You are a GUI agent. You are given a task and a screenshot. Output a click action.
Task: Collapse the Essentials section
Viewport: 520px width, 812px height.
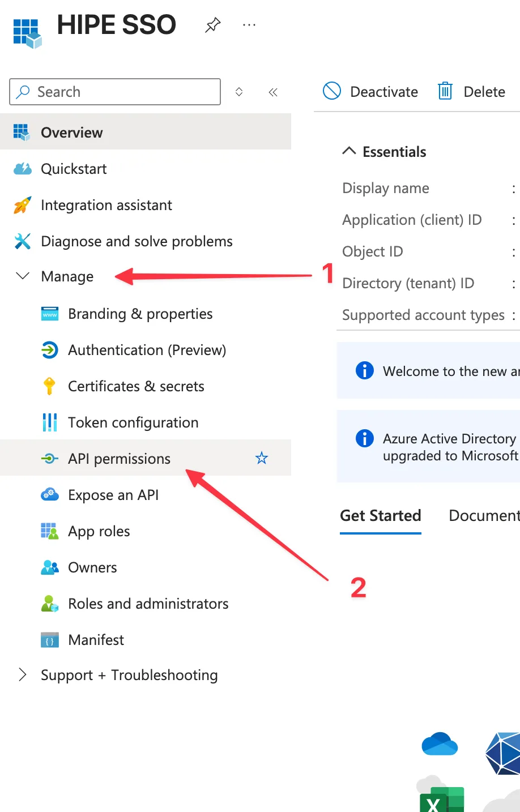(349, 151)
